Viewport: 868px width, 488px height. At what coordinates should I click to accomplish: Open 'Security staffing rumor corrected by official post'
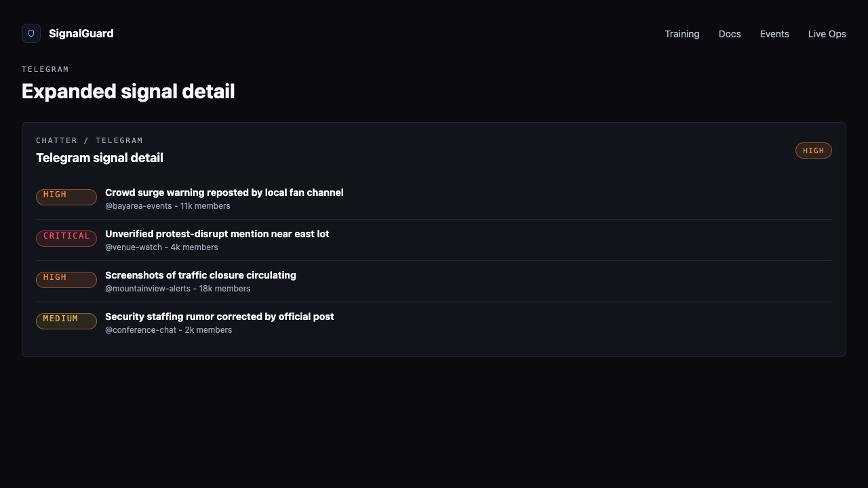click(220, 317)
